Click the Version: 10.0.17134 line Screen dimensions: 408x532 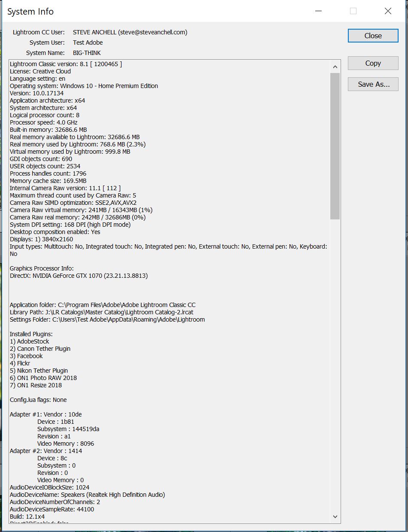(x=37, y=93)
